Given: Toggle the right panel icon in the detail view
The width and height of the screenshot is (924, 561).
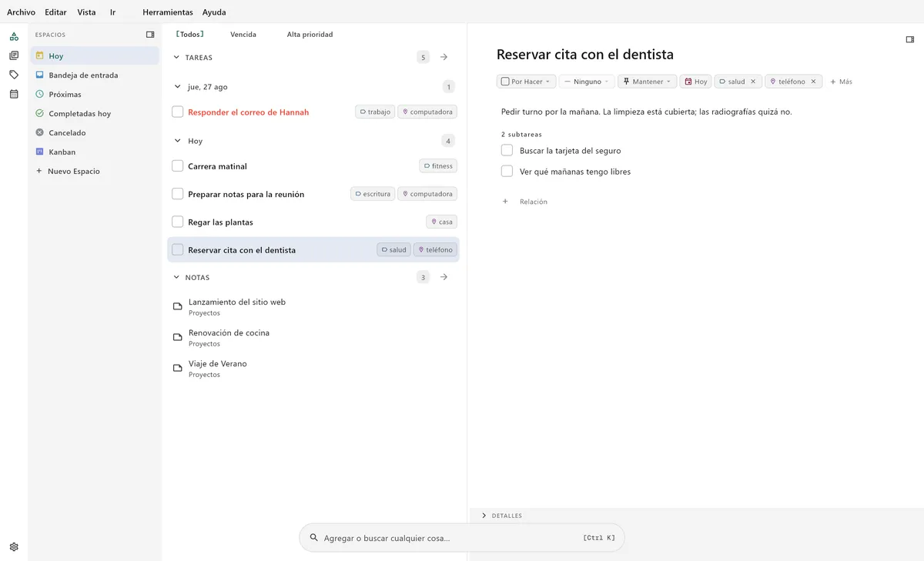Looking at the screenshot, I should [x=910, y=39].
